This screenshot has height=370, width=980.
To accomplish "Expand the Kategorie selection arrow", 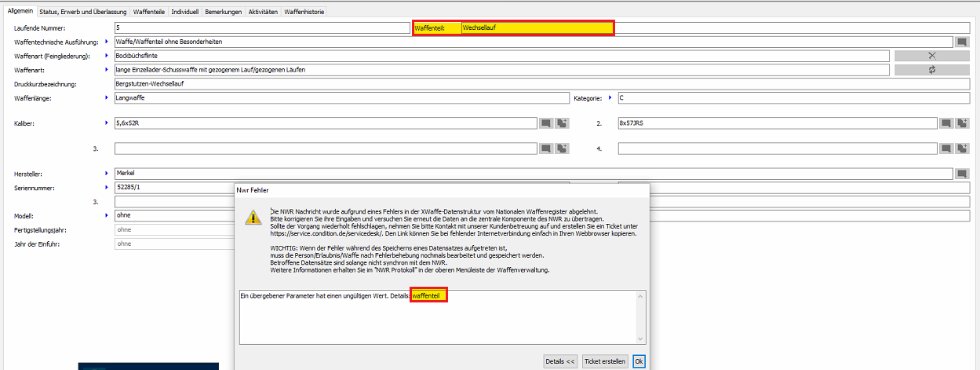I will (610, 98).
